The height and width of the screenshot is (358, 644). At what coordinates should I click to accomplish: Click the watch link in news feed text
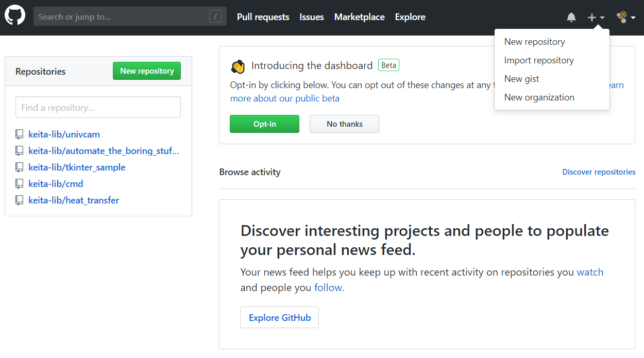(590, 272)
